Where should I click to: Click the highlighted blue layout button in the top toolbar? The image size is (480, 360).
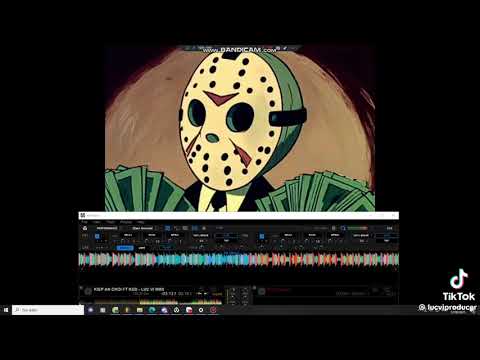[168, 228]
